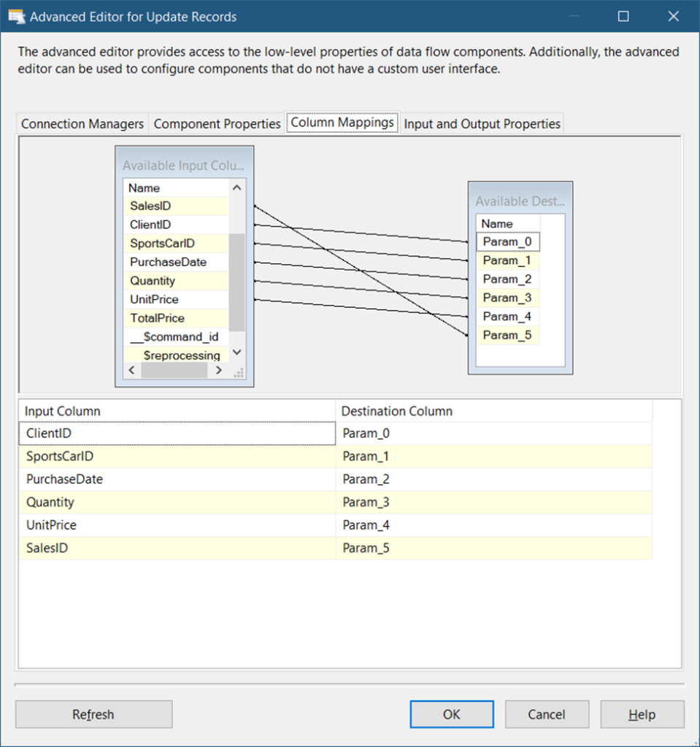Click the Advanced Editor title bar icon
The image size is (700, 747).
click(x=17, y=17)
